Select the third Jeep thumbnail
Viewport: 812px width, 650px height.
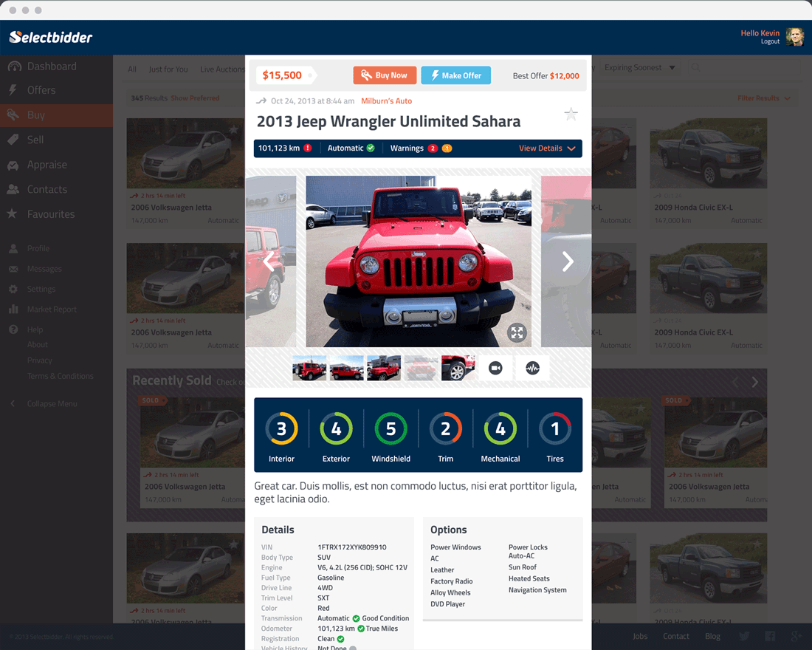click(384, 368)
